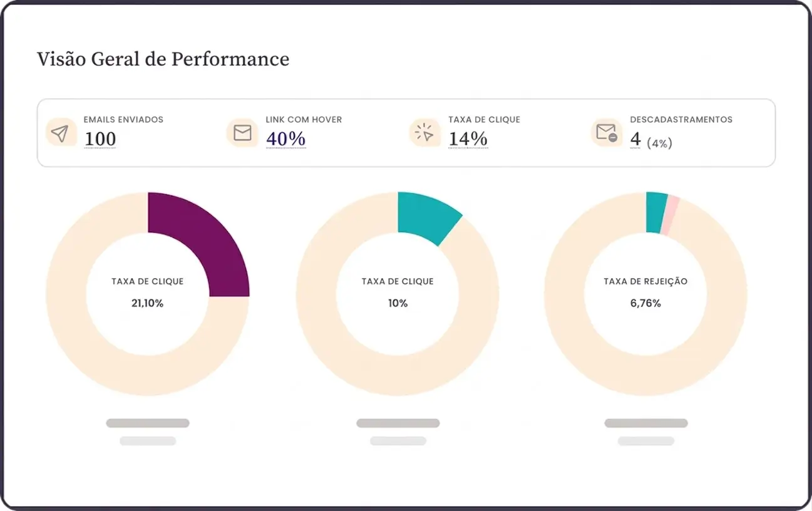812x511 pixels.
Task: Click the center 21,10% label
Action: tap(147, 302)
